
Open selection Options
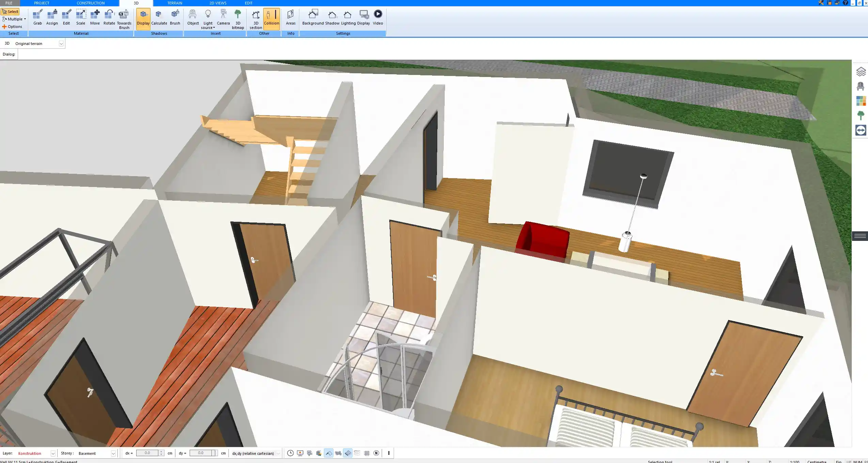click(x=12, y=27)
